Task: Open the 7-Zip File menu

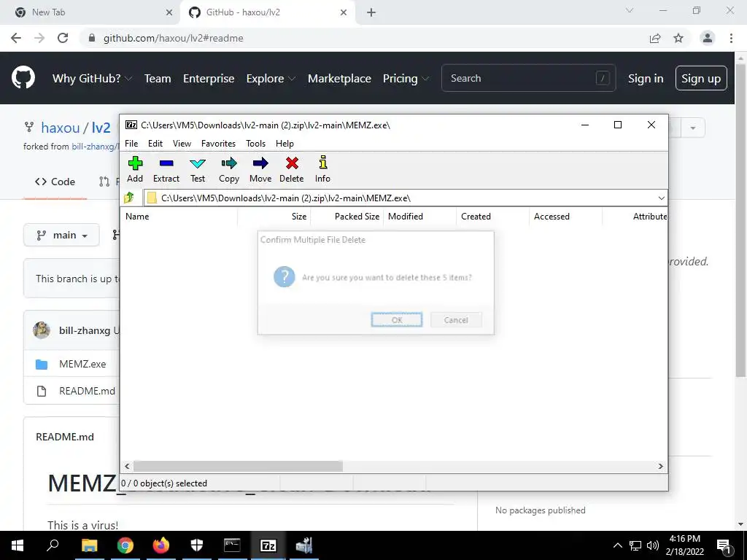Action: click(131, 144)
